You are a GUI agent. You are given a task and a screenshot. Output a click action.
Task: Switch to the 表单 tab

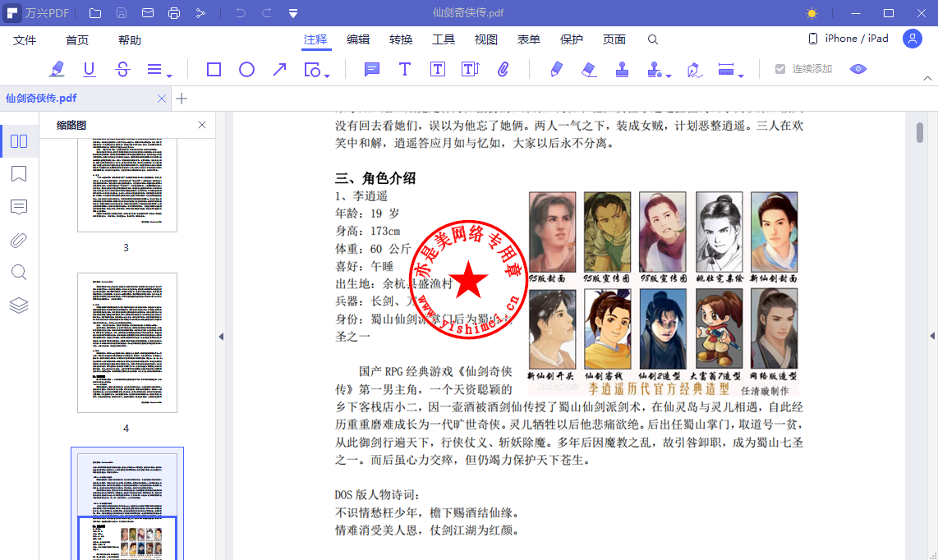tap(529, 39)
